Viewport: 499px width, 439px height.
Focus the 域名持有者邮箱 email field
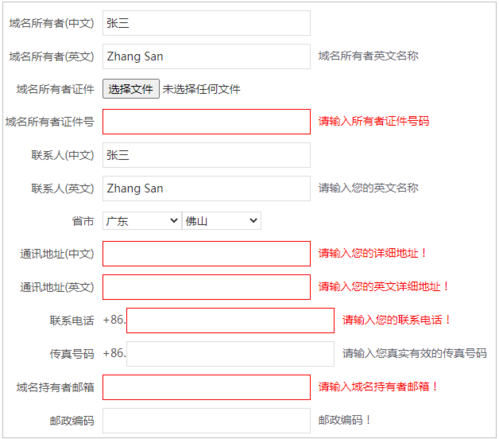(206, 387)
